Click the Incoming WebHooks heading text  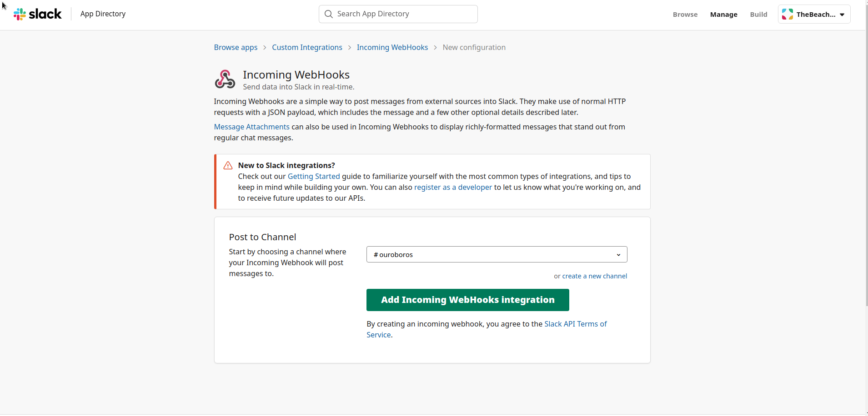click(296, 74)
